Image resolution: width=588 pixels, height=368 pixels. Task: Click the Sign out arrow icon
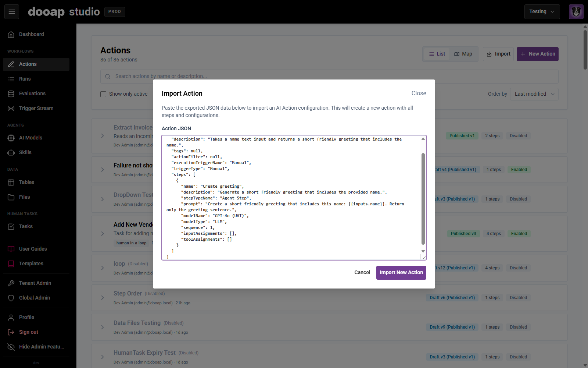click(x=11, y=332)
